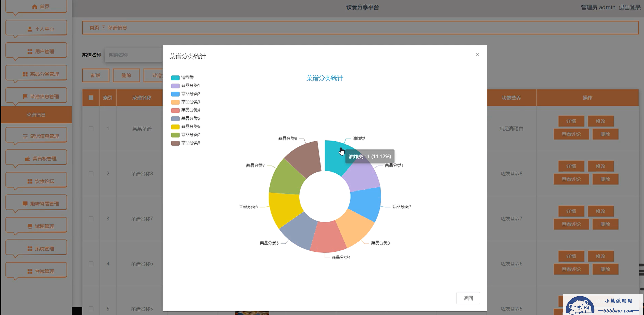
Task: Click the person icon of 个人中心
Action: (30, 29)
